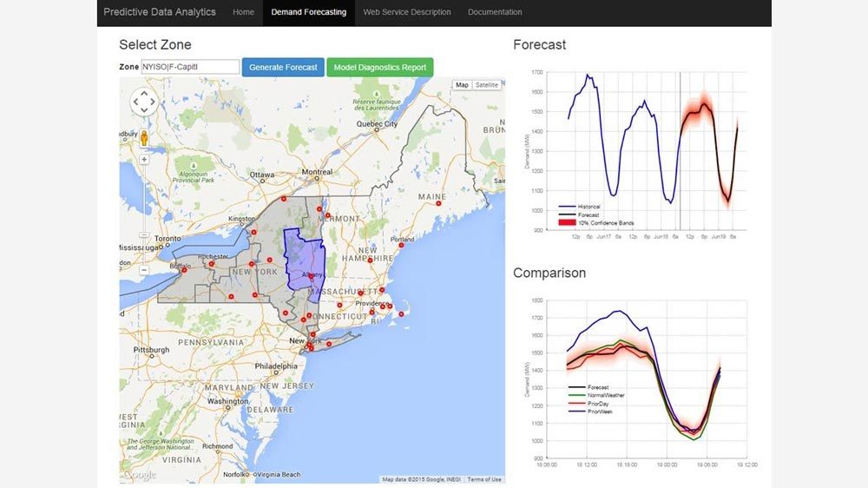
Task: Open the Demand Forecasting tab
Action: pyautogui.click(x=308, y=12)
